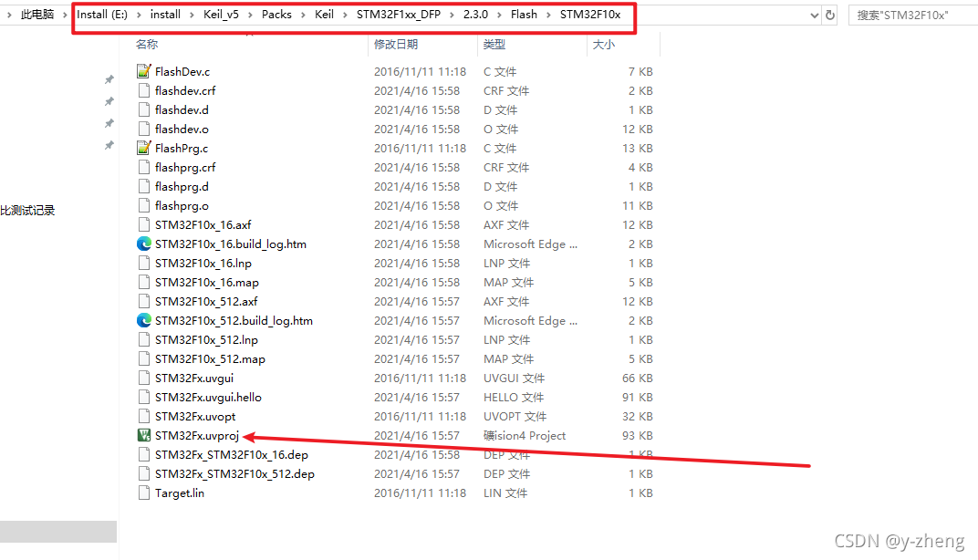
Task: Click the STM32Fx_STM32F10x_16.dep file icon
Action: tap(144, 454)
